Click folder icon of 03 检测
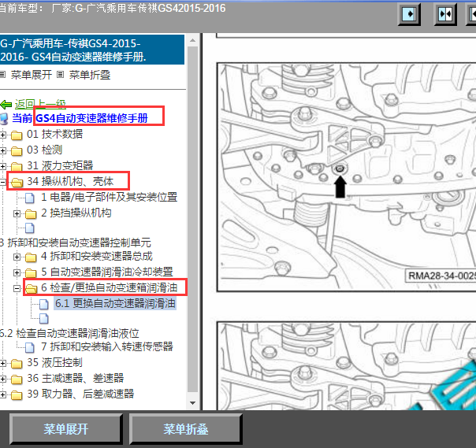Image resolution: width=476 pixels, height=448 pixels. coord(17,151)
